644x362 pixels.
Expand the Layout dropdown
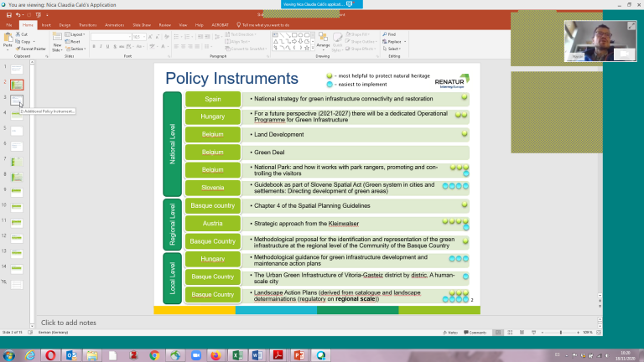tap(76, 34)
